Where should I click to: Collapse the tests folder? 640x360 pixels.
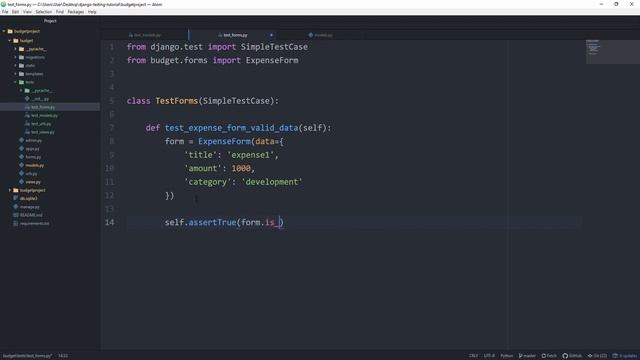(16, 82)
